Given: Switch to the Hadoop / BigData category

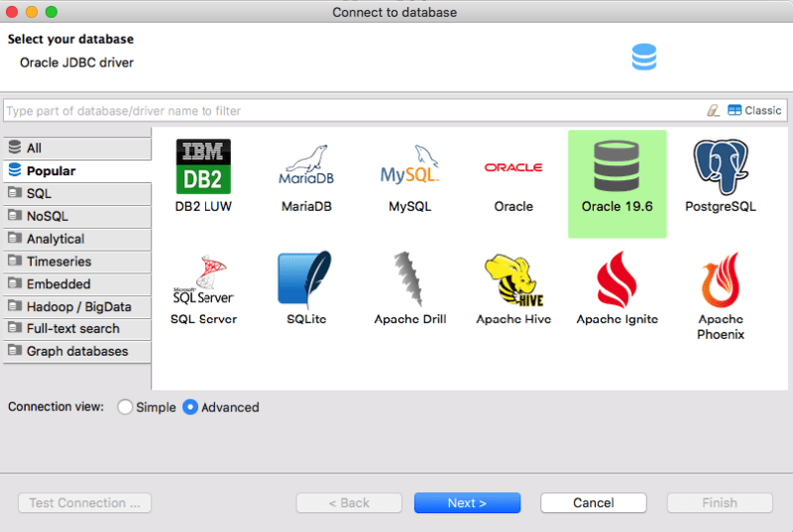Looking at the screenshot, I should 77,307.
